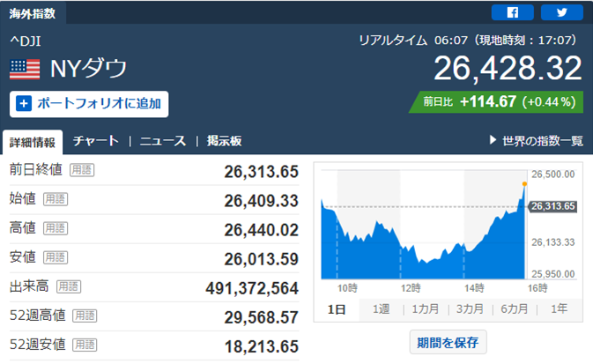Click 前日比 +114.67 change badge
The height and width of the screenshot is (364, 593).
(496, 101)
